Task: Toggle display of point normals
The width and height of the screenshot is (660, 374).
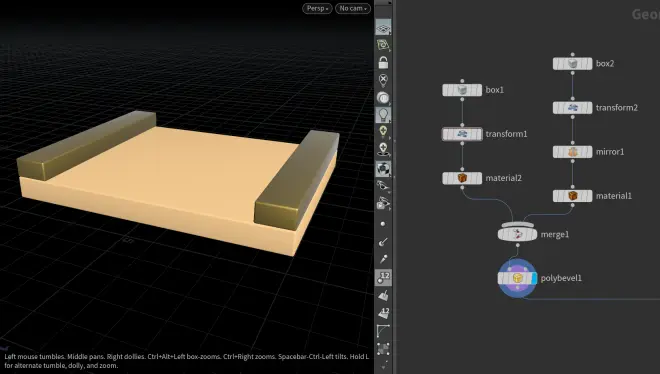Action: [383, 241]
